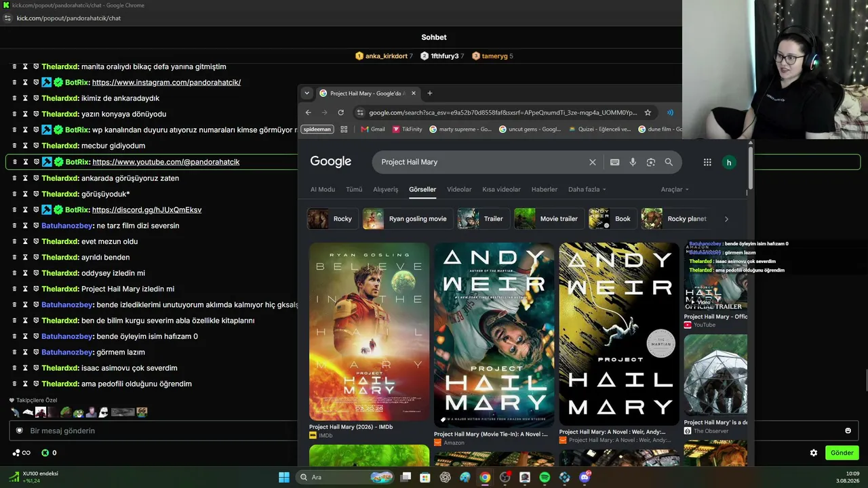Screen dimensions: 868x488
Task: Switch to the Tümü results tab
Action: pyautogui.click(x=354, y=190)
